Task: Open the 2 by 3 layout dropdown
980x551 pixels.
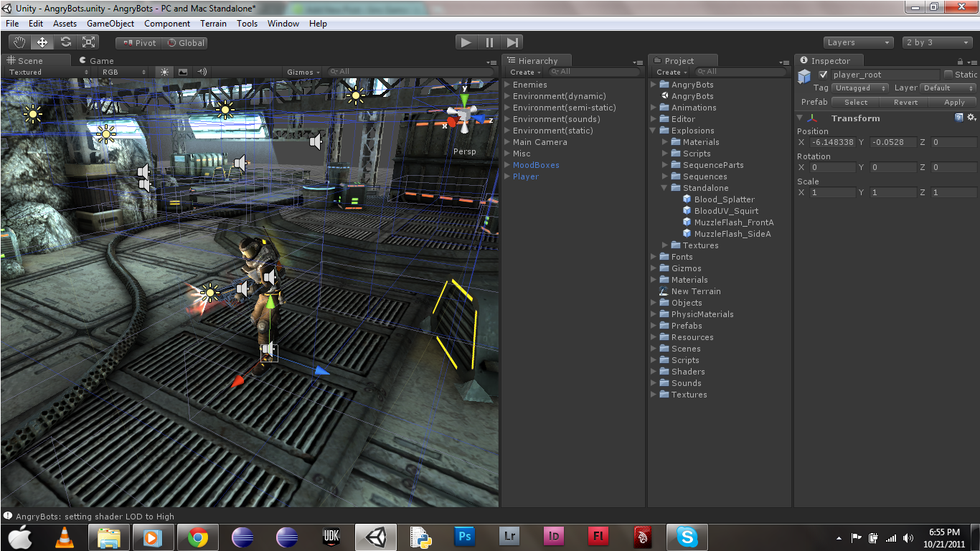Action: [937, 42]
